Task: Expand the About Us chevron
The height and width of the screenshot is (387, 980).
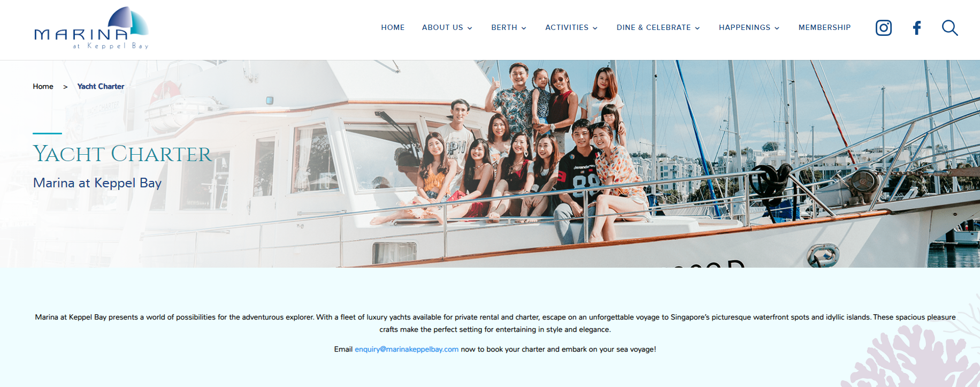Action: click(x=470, y=28)
